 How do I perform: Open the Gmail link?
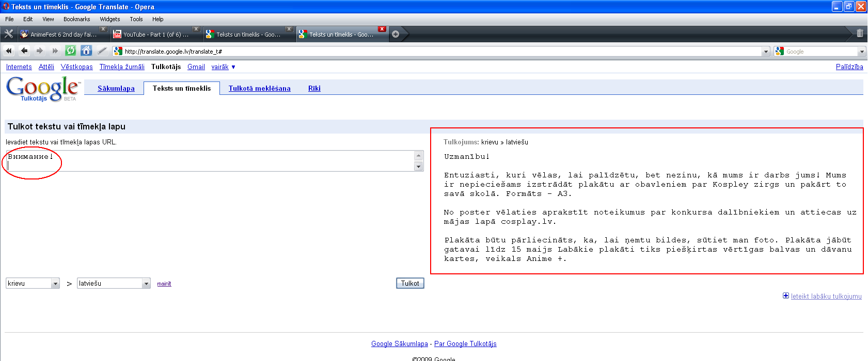(196, 67)
